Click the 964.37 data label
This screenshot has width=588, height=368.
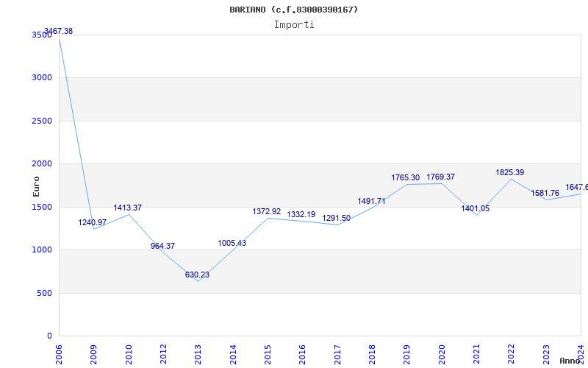[162, 246]
